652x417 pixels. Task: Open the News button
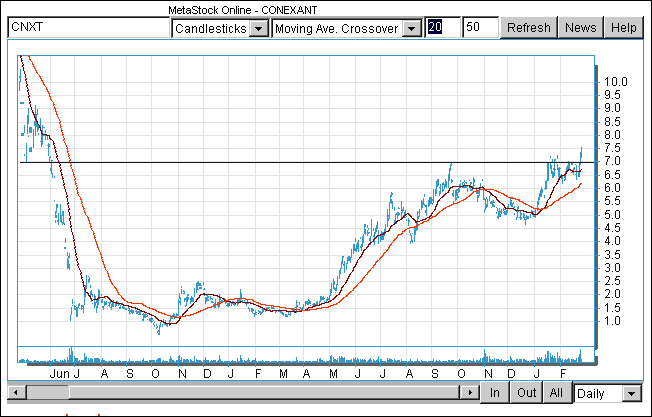point(580,28)
